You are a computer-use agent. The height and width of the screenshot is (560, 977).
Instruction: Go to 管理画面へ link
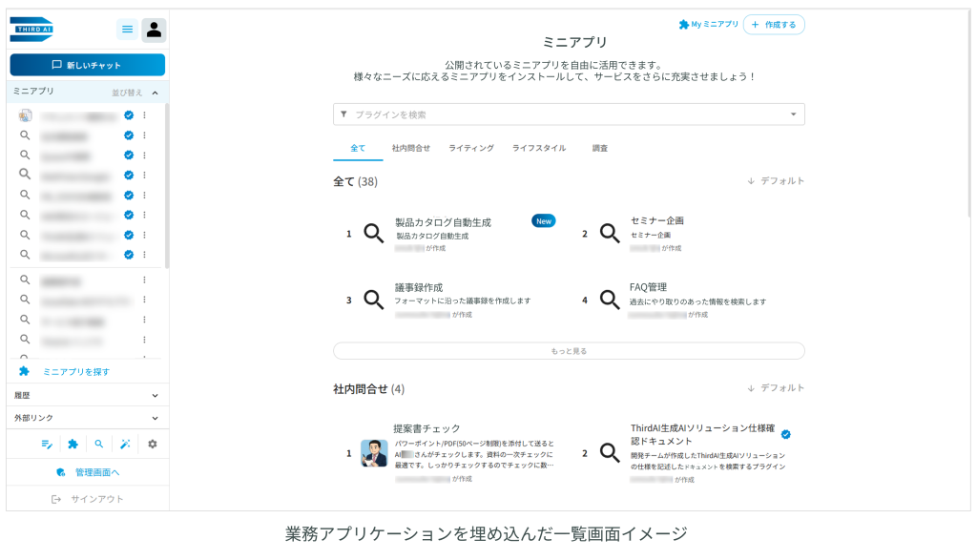pyautogui.click(x=88, y=472)
